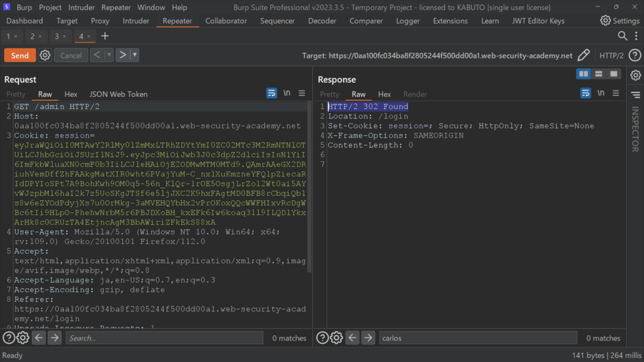This screenshot has height=362, width=644.
Task: Jump to next match in Response search
Action: coord(368,338)
